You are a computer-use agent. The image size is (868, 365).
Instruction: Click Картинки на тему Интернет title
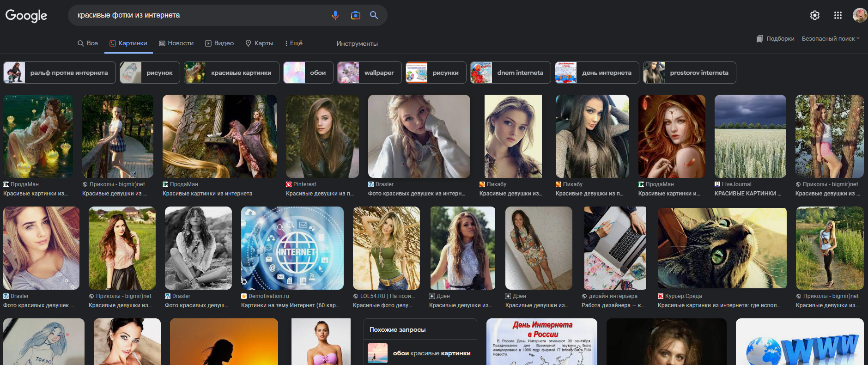coord(290,305)
